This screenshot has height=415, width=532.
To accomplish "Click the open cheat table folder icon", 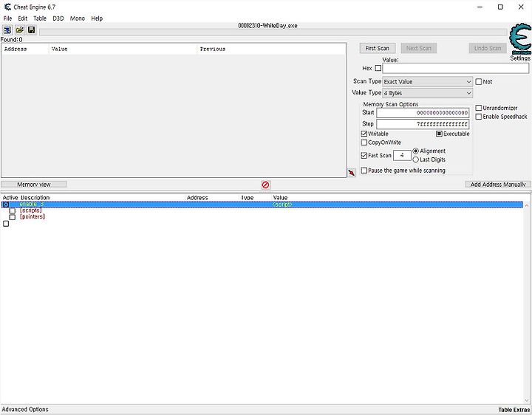I will coord(19,30).
